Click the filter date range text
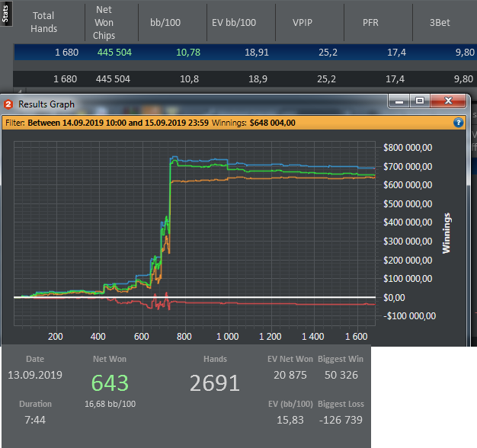 (118, 123)
